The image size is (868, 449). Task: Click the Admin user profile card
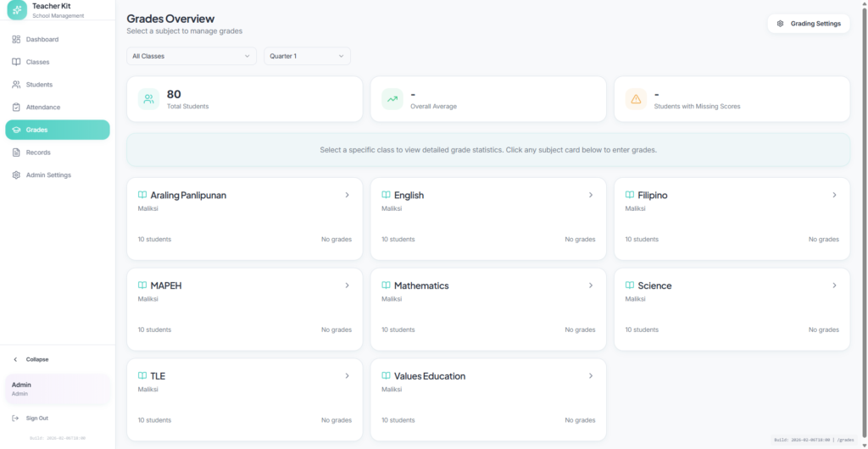(57, 389)
